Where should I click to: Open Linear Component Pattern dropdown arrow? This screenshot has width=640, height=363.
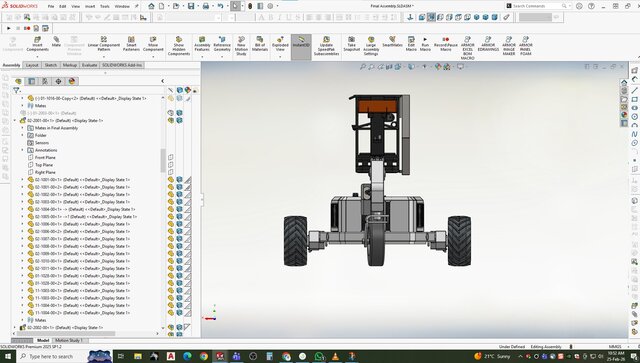click(104, 56)
